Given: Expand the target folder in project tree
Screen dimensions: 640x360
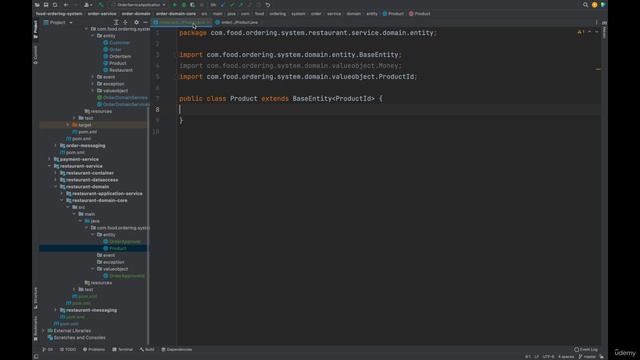Looking at the screenshot, I should click(x=68, y=125).
